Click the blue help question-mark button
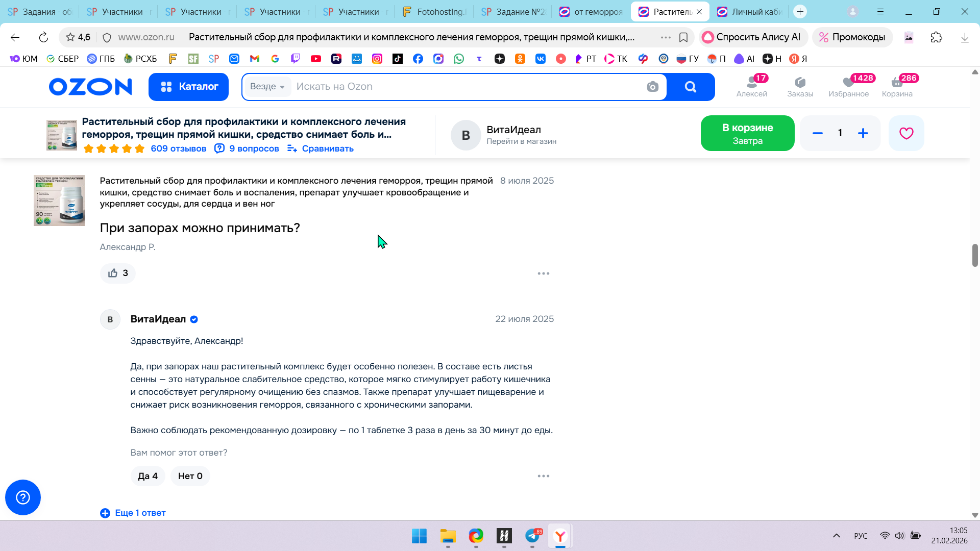The width and height of the screenshot is (980, 551). pos(23,497)
